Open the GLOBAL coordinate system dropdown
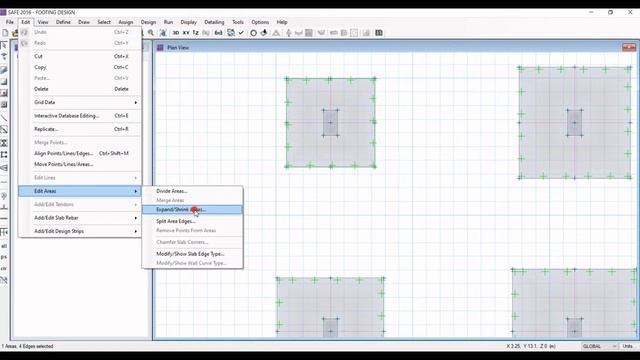Screen dimensions: 640x360 click(599, 346)
